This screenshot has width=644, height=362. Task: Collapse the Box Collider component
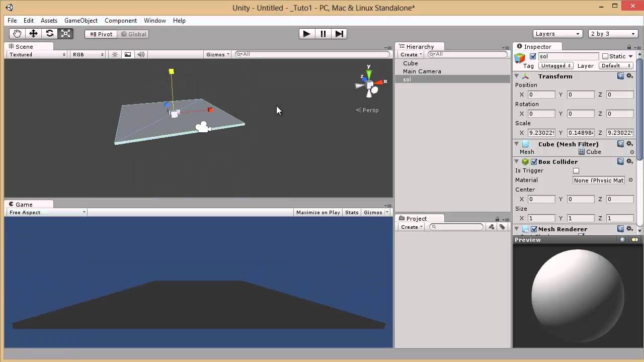point(516,161)
